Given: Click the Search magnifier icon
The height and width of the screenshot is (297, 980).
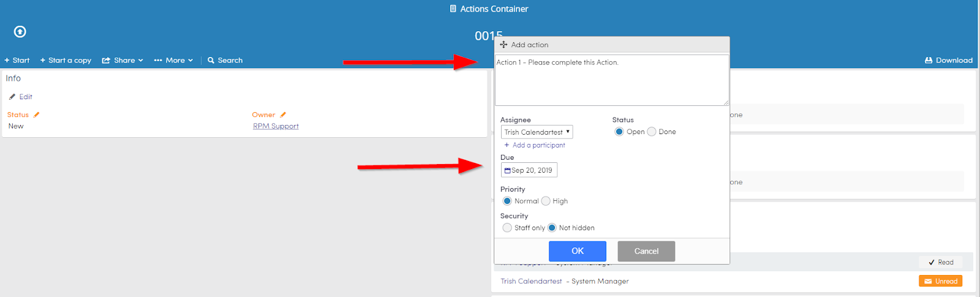Looking at the screenshot, I should 211,60.
